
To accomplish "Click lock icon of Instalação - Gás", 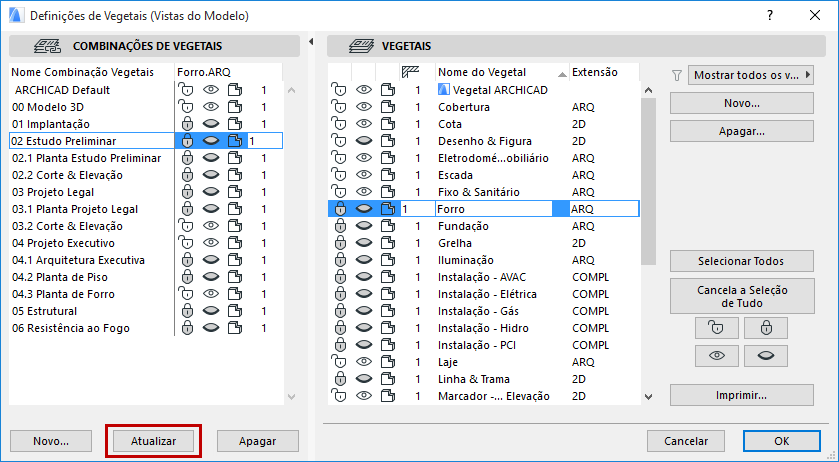I will (340, 311).
